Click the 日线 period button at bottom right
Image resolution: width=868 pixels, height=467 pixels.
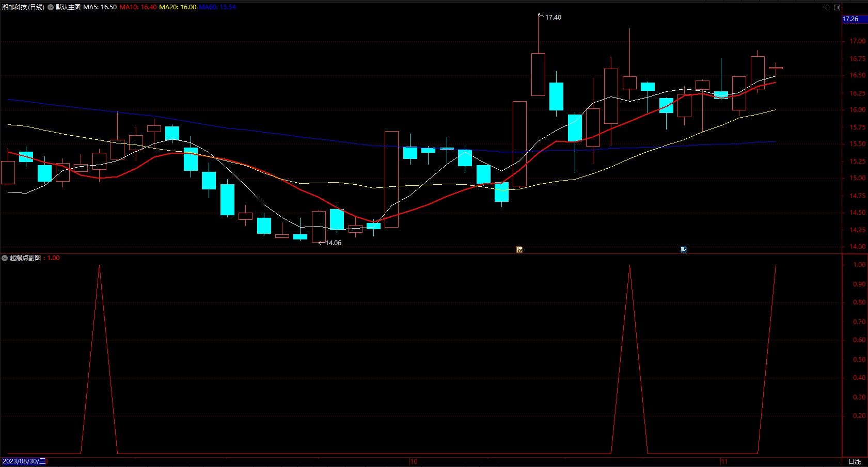855,462
